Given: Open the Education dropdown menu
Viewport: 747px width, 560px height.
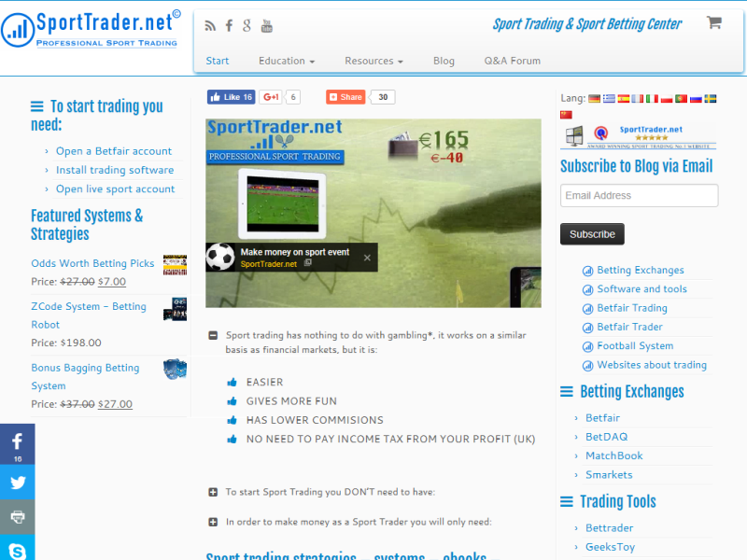Looking at the screenshot, I should [x=287, y=61].
